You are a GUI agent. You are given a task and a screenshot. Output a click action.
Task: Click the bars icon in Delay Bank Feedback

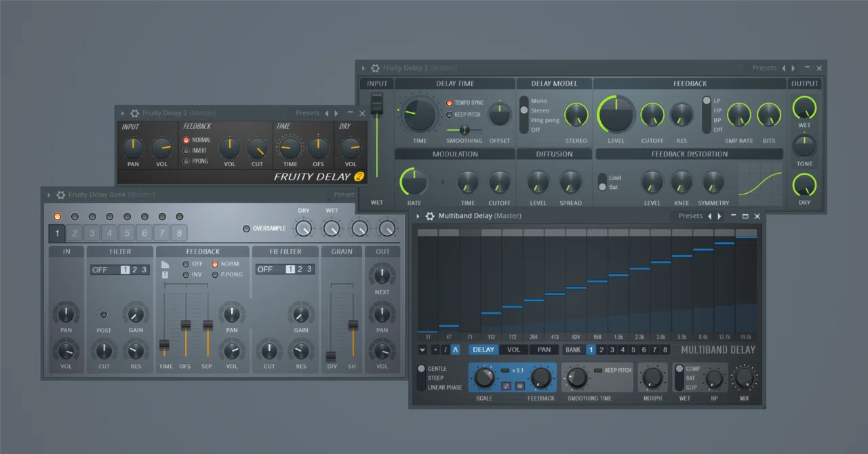[x=165, y=264]
